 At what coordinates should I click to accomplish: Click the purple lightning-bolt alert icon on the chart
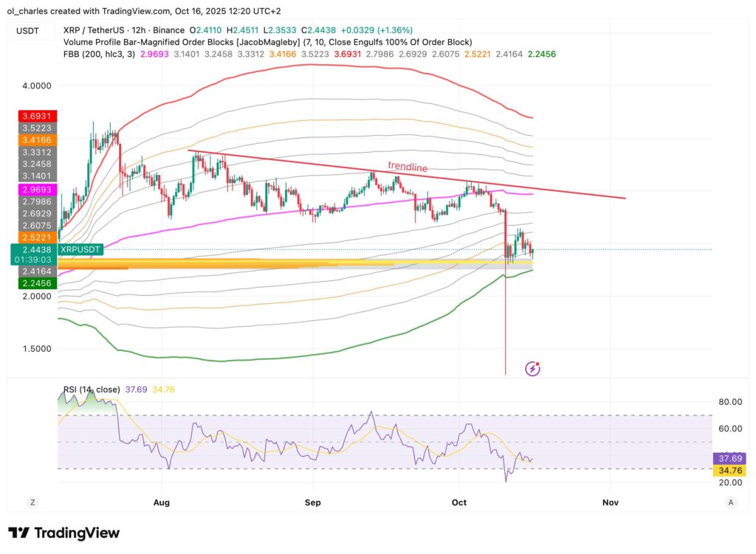[533, 367]
